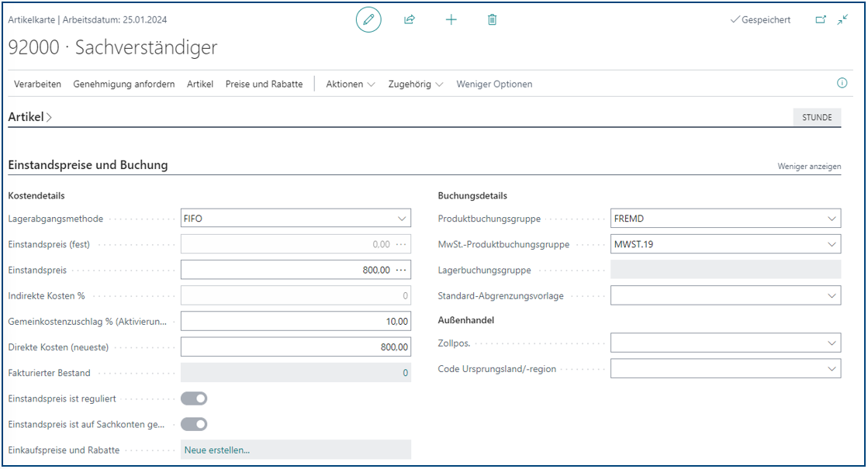Open the Verarbeiten menu

[x=38, y=84]
